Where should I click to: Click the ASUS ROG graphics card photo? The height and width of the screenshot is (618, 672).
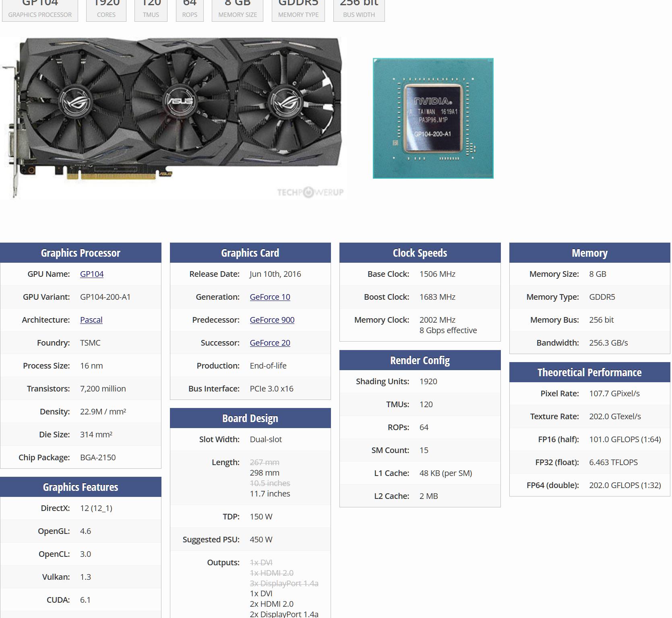pos(172,118)
